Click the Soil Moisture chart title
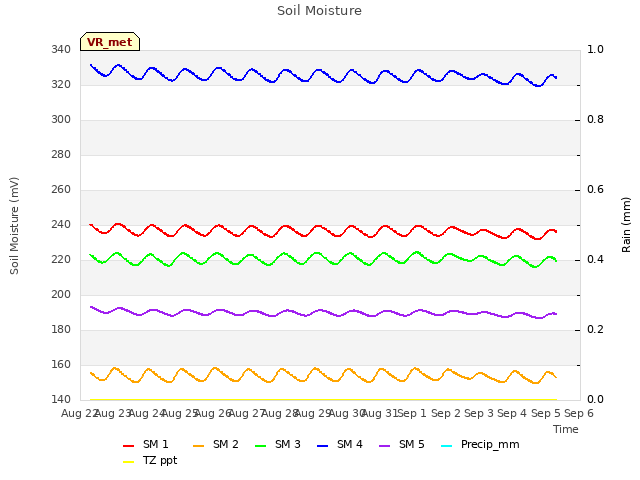The height and width of the screenshot is (480, 640). click(x=320, y=11)
